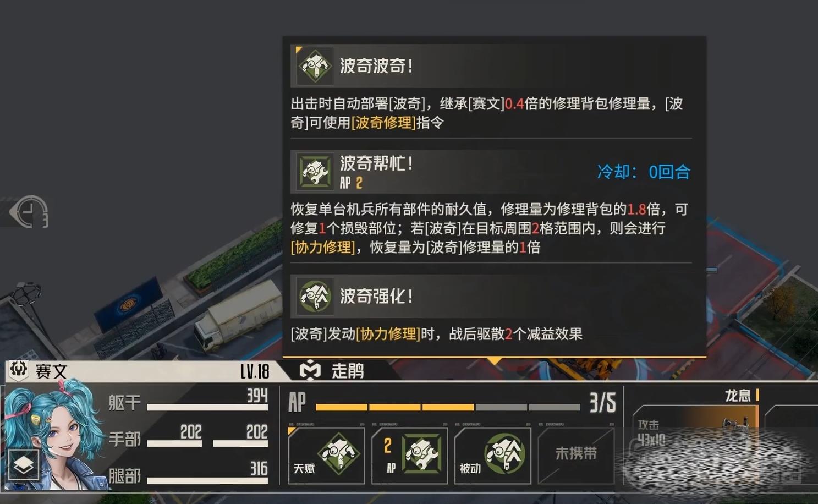Screen dimensions: 818x504
Task: Select the 天赋 talent skill slot
Action: coord(326,456)
